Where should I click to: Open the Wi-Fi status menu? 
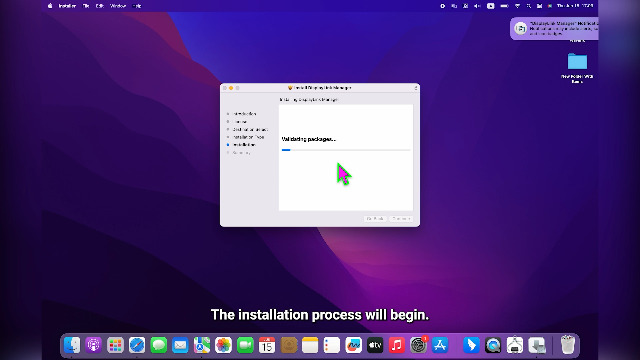pos(517,6)
